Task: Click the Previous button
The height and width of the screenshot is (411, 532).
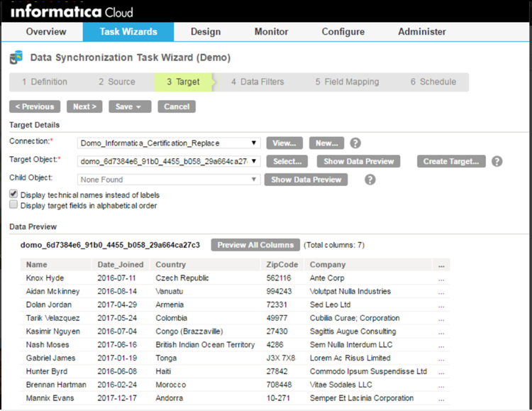Action: 35,106
